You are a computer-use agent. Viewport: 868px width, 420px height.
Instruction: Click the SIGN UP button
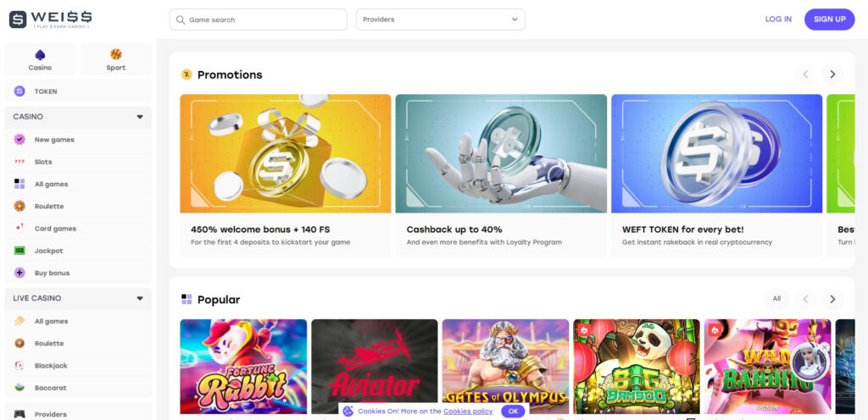(x=829, y=19)
